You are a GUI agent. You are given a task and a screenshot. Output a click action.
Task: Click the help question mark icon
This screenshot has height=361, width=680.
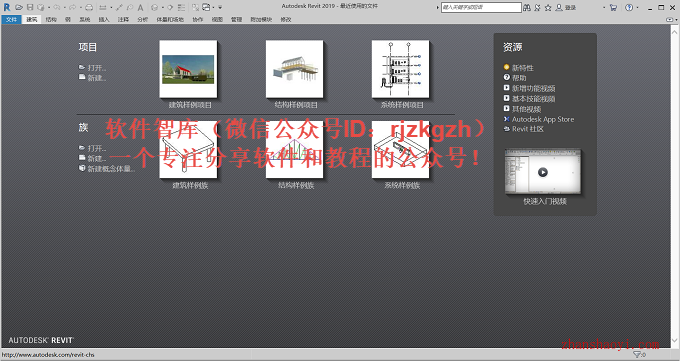click(x=629, y=7)
